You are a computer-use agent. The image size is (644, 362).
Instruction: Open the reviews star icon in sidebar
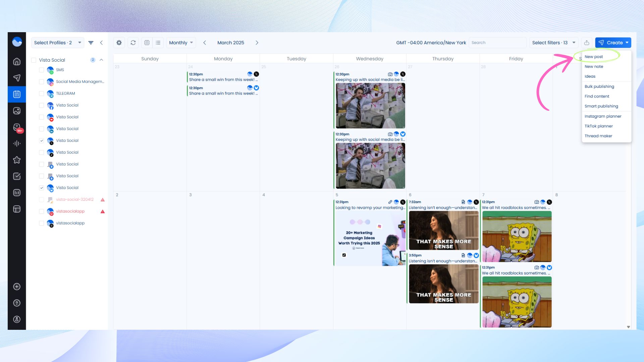click(17, 160)
